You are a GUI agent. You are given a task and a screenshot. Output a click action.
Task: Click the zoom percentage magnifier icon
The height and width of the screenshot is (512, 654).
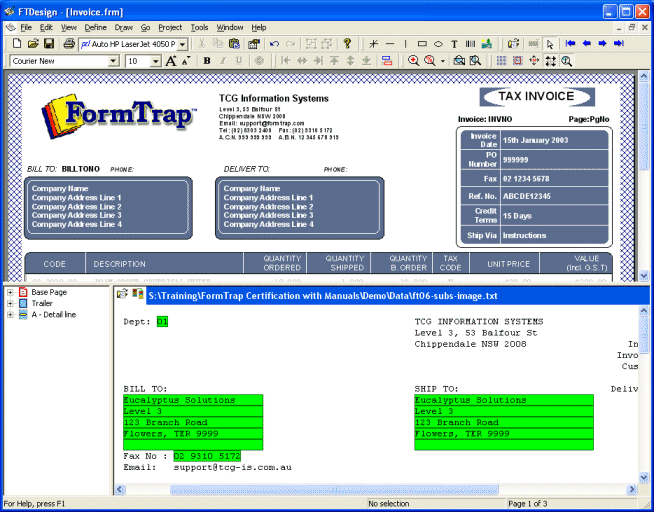pyautogui.click(x=430, y=61)
